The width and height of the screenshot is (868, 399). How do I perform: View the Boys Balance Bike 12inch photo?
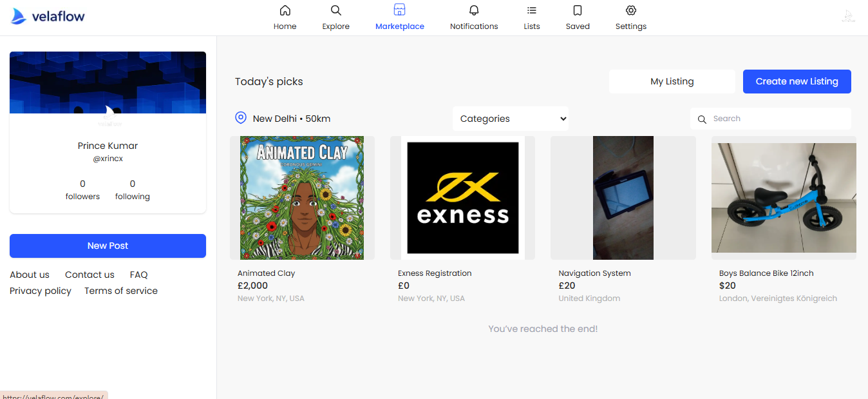coord(784,198)
